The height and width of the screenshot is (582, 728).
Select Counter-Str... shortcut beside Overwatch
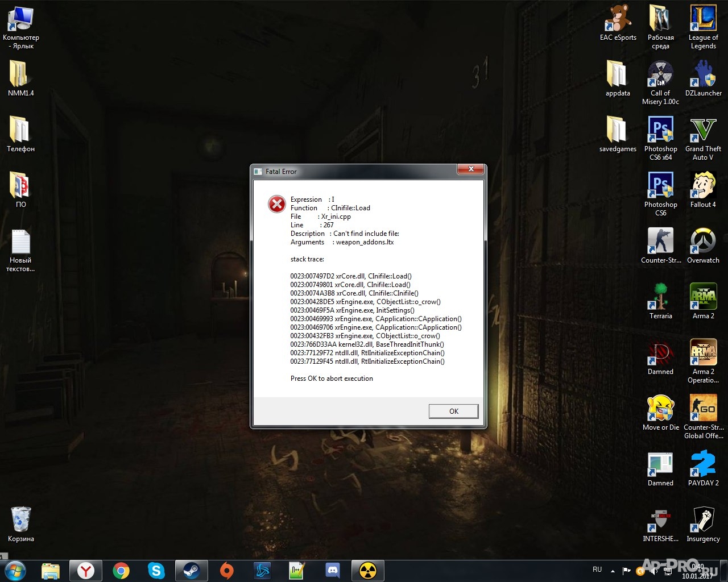coord(661,246)
